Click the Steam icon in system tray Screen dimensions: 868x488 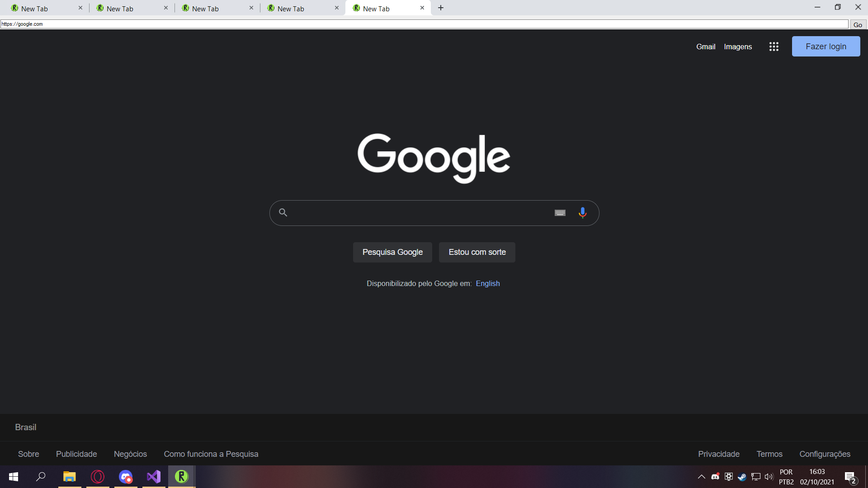[742, 477]
